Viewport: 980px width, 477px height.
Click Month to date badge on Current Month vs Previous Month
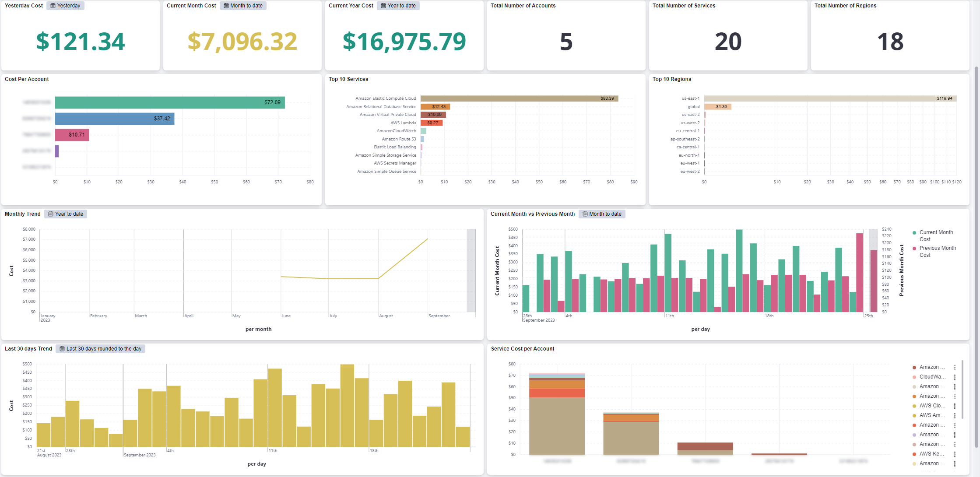coord(602,214)
